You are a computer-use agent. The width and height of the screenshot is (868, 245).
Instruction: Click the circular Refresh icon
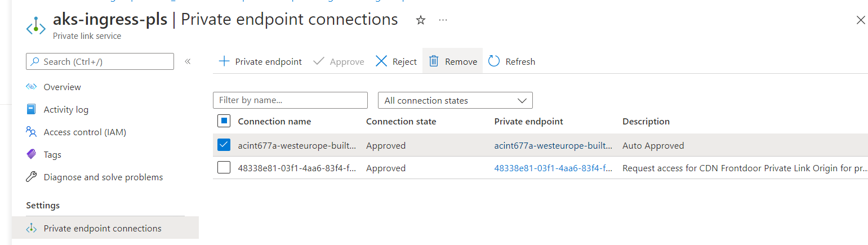pyautogui.click(x=494, y=61)
